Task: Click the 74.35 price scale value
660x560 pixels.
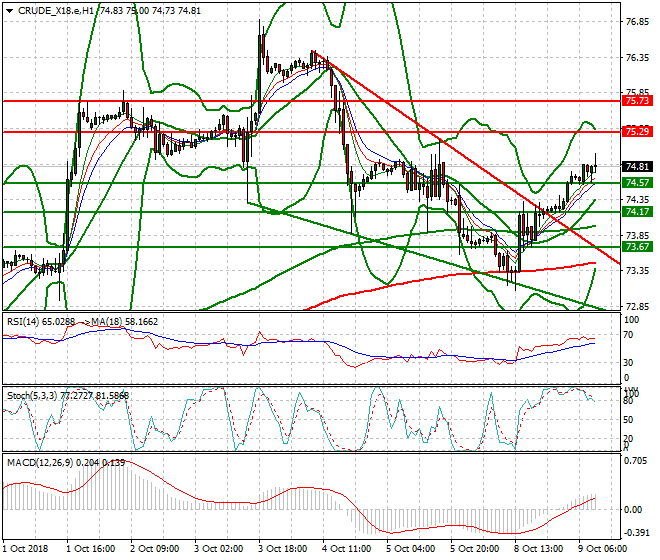Action: (x=637, y=199)
